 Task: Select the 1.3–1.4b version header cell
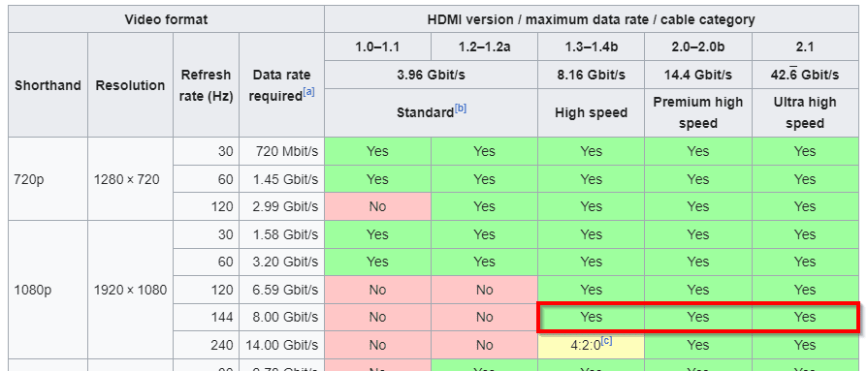(x=592, y=47)
